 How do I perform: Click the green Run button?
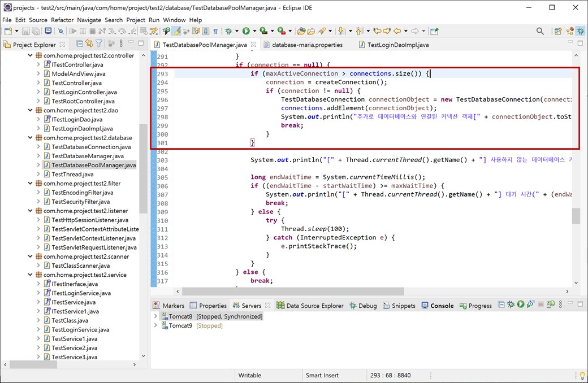tap(246, 31)
